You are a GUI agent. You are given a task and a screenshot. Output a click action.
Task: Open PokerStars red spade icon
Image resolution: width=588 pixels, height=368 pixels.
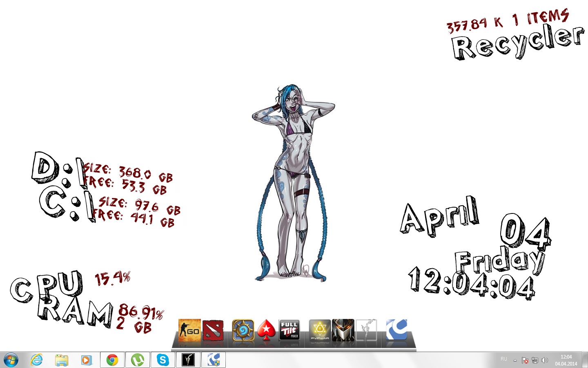266,330
